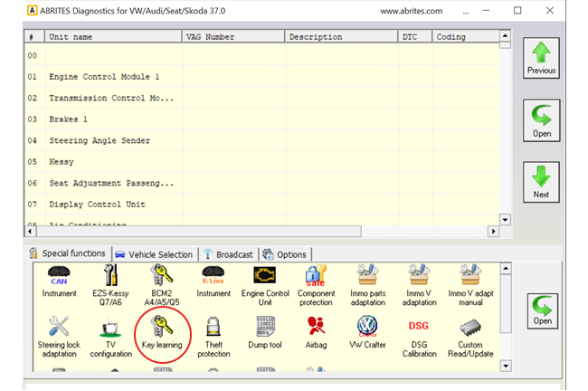Image resolution: width=588 pixels, height=391 pixels.
Task: Switch to Vehicle Selection tab
Action: [x=155, y=255]
